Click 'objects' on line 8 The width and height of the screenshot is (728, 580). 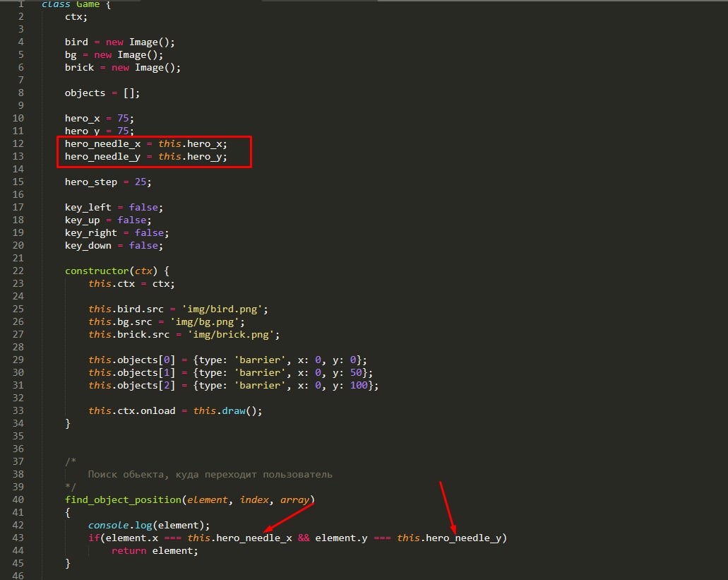click(85, 93)
